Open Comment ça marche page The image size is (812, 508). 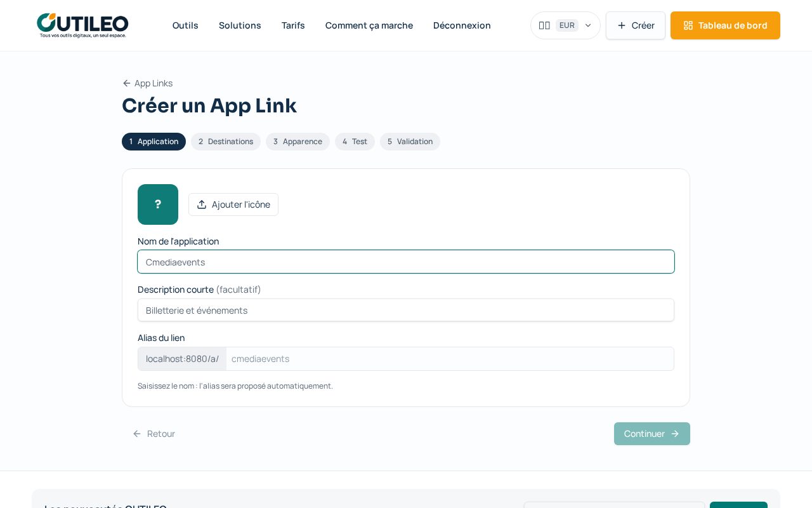click(x=369, y=25)
